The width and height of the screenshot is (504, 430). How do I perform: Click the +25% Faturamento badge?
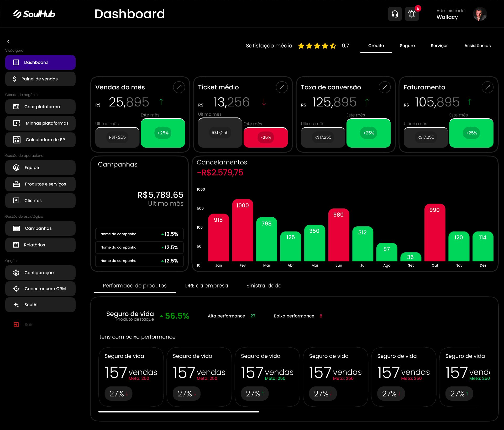(471, 133)
